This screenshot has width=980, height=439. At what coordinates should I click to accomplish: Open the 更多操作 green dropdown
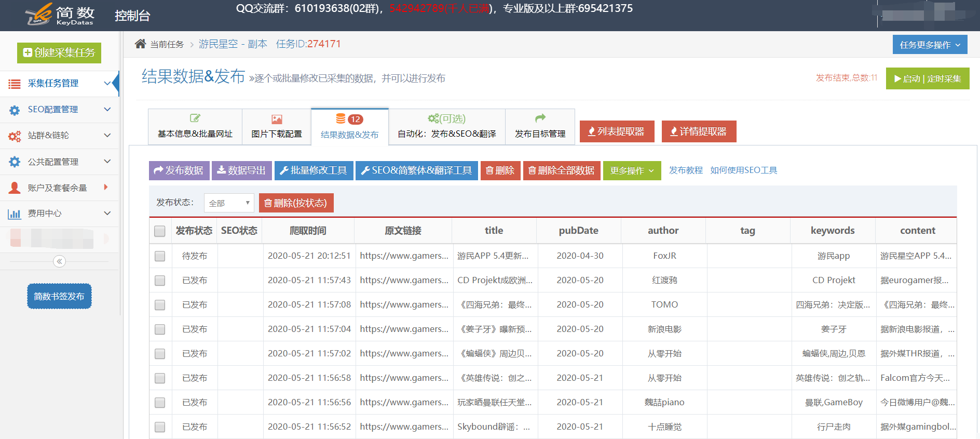pyautogui.click(x=632, y=170)
